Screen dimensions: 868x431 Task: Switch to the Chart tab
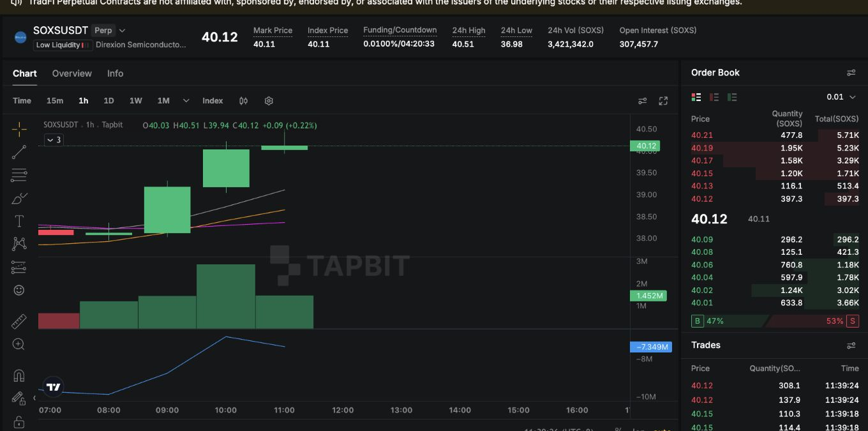(25, 73)
